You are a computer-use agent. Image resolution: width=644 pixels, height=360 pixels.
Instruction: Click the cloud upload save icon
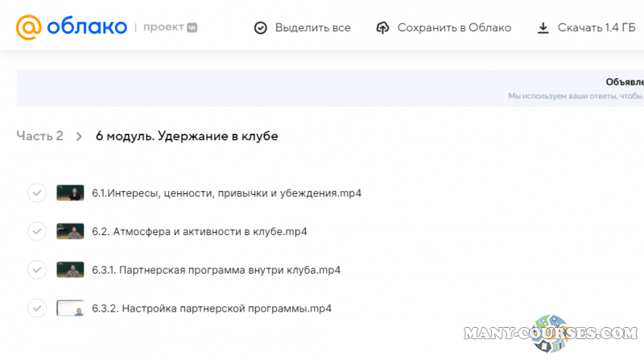click(x=383, y=28)
